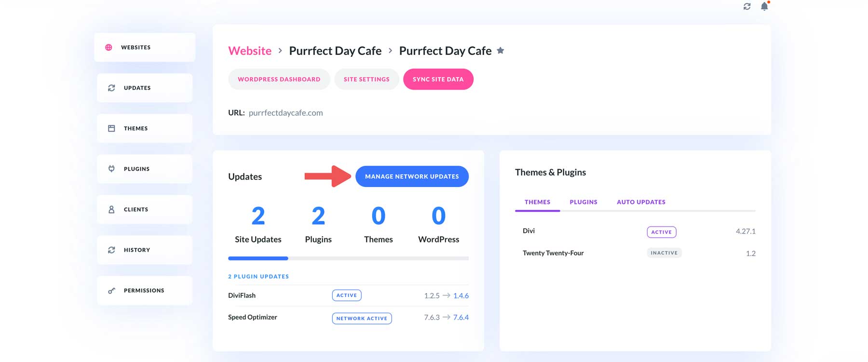
Task: Toggle Speed Optimizer's Network Active badge
Action: 362,318
